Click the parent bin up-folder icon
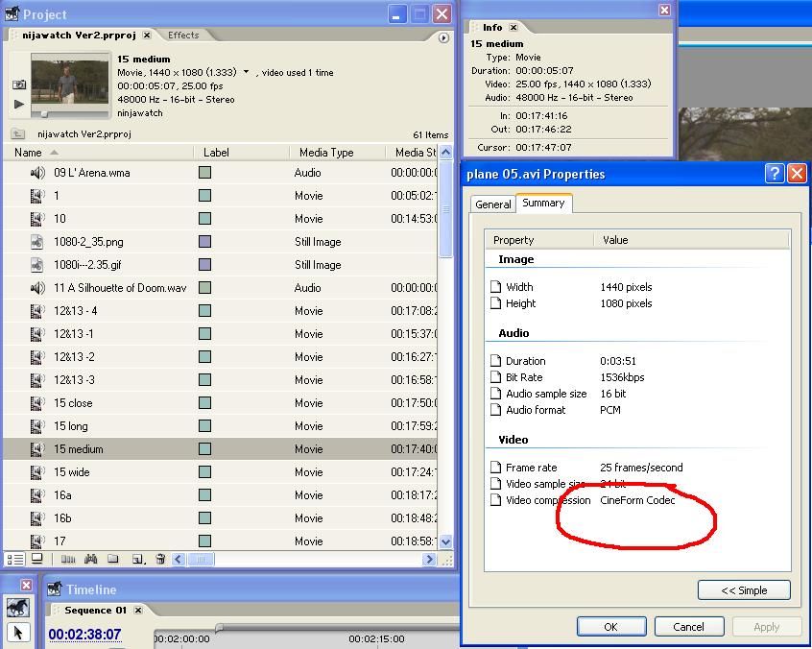812x649 pixels. (18, 134)
